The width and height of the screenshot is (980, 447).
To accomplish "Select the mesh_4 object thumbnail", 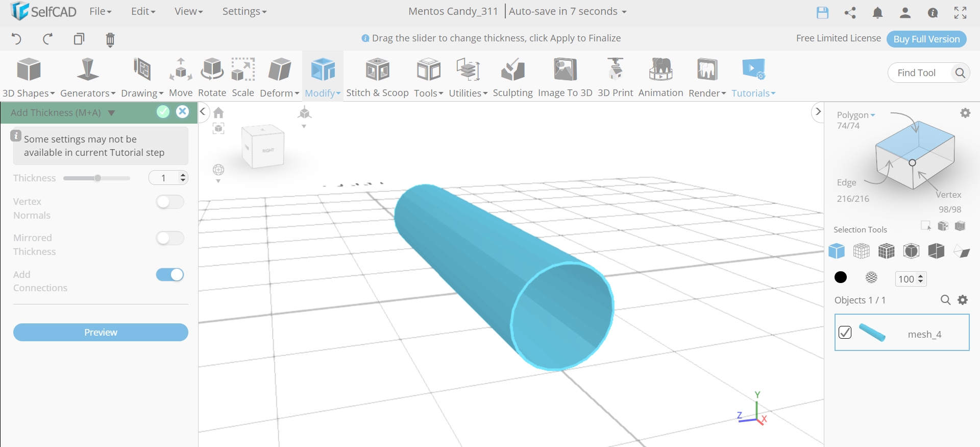I will pos(872,333).
